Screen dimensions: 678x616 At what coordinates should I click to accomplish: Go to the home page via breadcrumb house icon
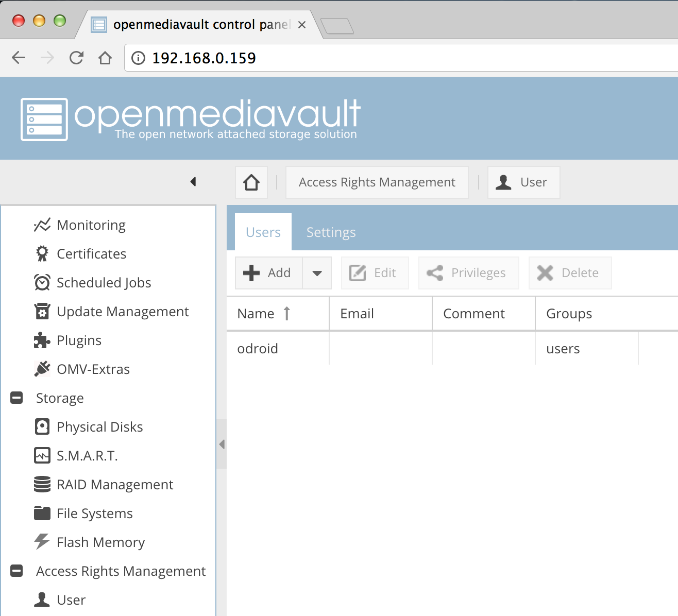pos(251,182)
